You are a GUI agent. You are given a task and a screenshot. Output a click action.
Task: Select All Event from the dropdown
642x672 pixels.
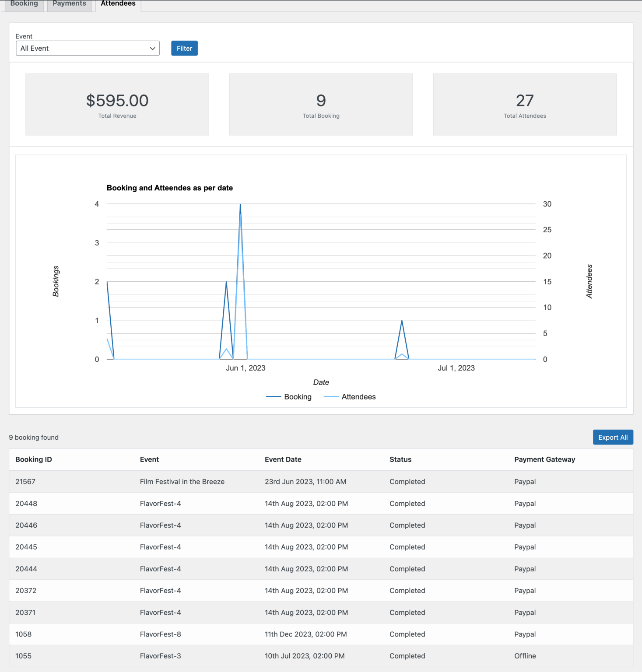pos(87,48)
